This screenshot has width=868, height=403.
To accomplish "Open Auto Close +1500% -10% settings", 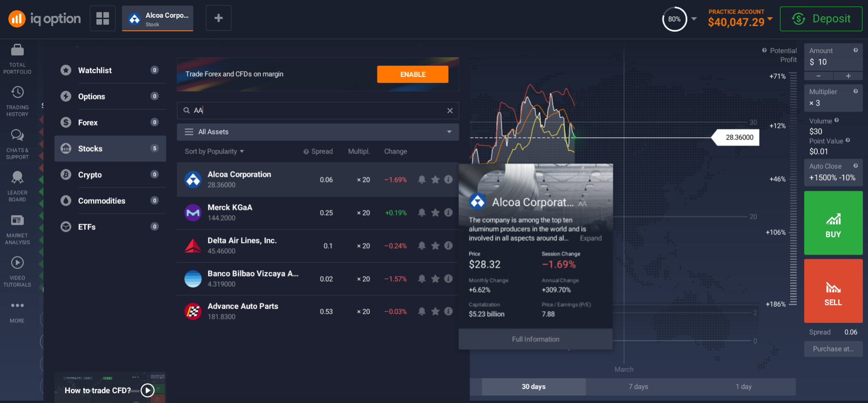I will point(833,172).
